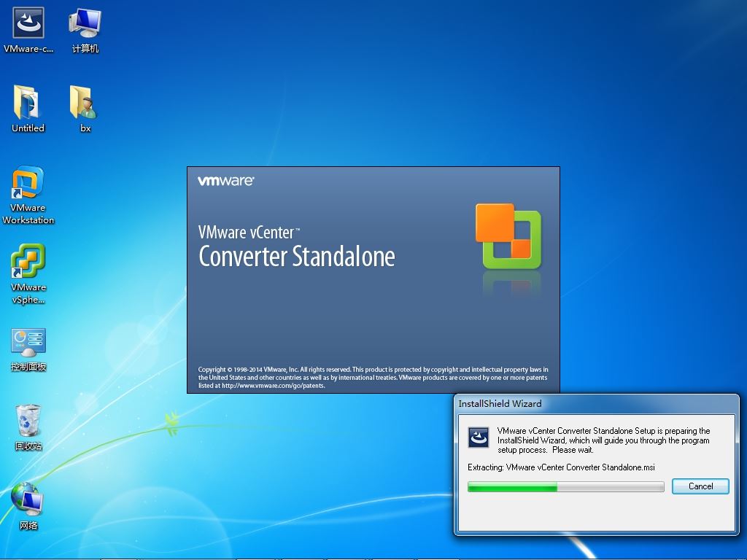Screen dimensions: 747x560
Task: Launch the VMware Workstation shortcut
Action: pyautogui.click(x=28, y=195)
